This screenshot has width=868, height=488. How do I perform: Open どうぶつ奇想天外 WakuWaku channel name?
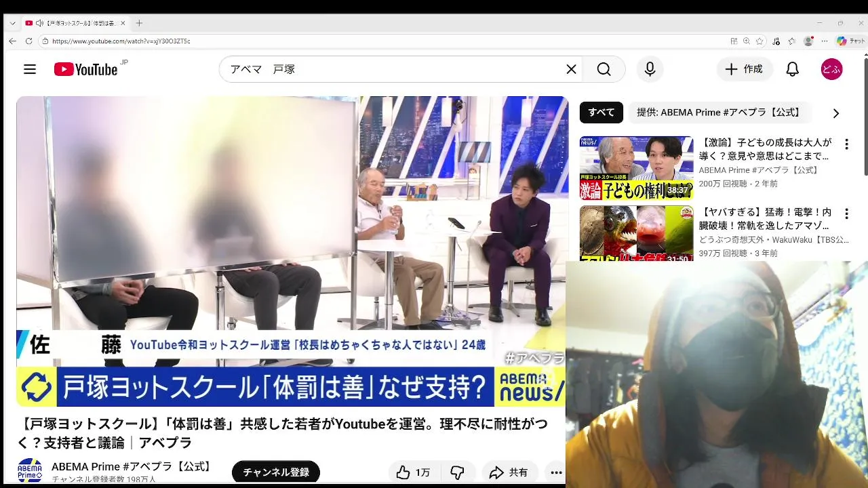point(774,240)
